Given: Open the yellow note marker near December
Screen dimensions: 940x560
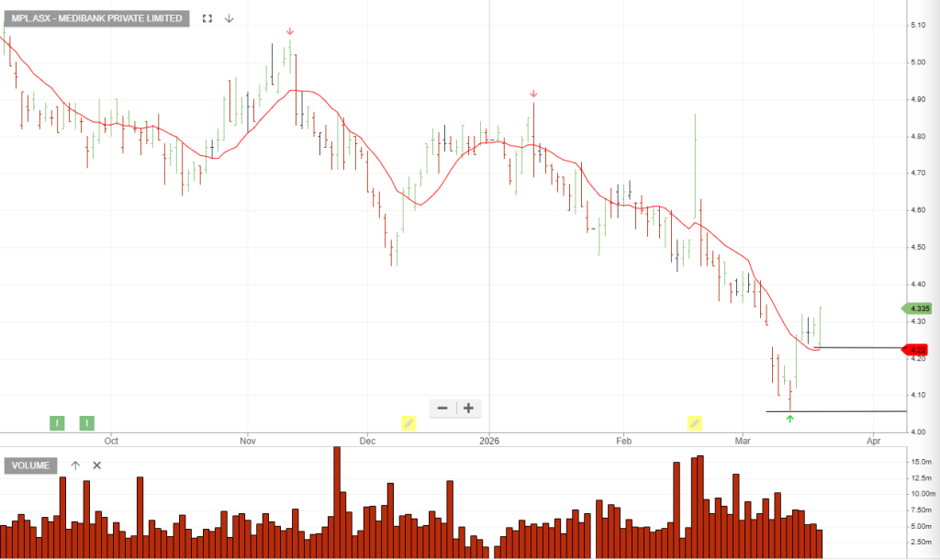Looking at the screenshot, I should pyautogui.click(x=408, y=422).
